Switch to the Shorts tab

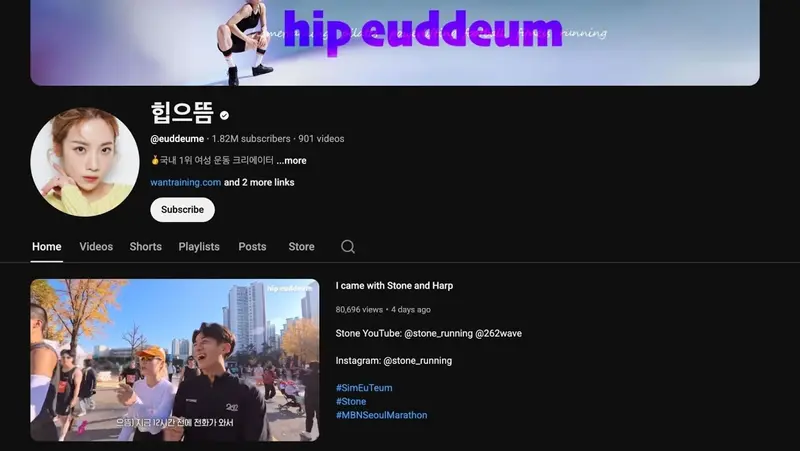point(145,246)
